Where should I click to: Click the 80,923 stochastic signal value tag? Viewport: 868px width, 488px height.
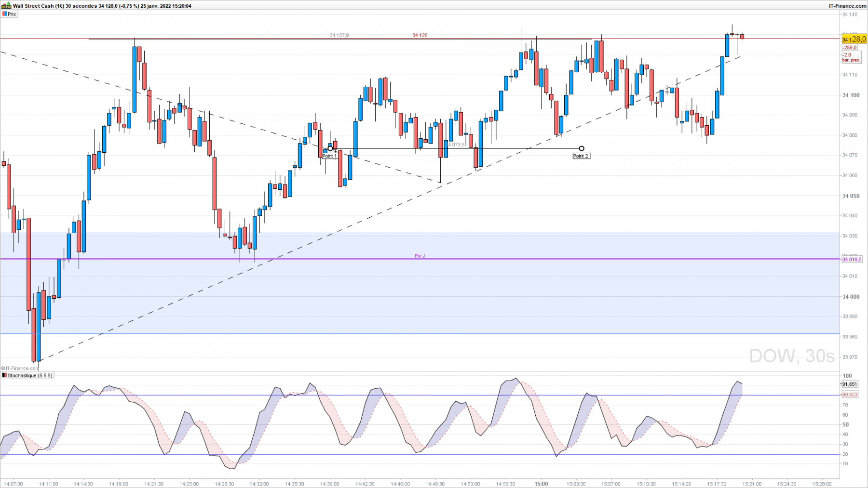pyautogui.click(x=850, y=394)
